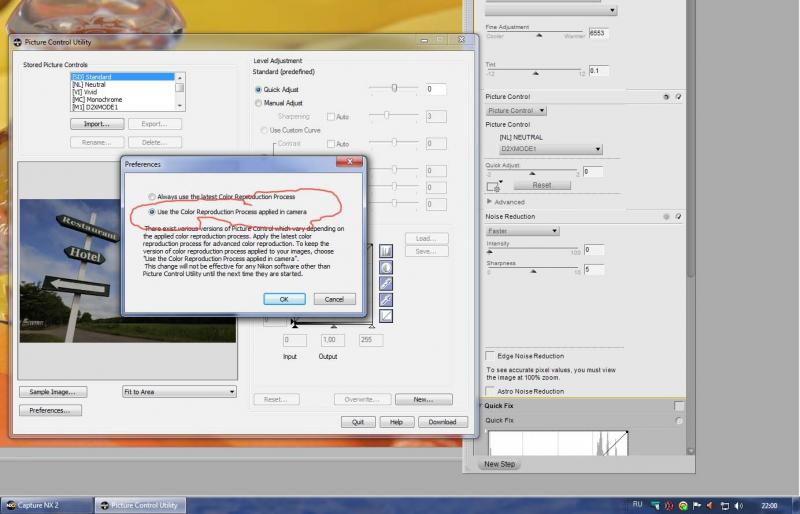The image size is (800, 514).
Task: Open the dropdown above Fine Adjustment
Action: pyautogui.click(x=551, y=10)
